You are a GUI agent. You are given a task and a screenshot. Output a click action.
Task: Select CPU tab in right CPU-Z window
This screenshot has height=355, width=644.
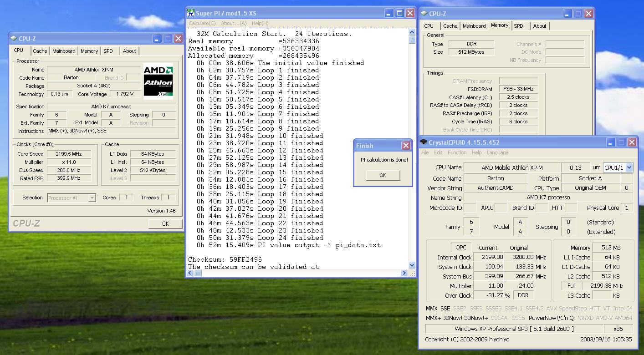tap(429, 26)
